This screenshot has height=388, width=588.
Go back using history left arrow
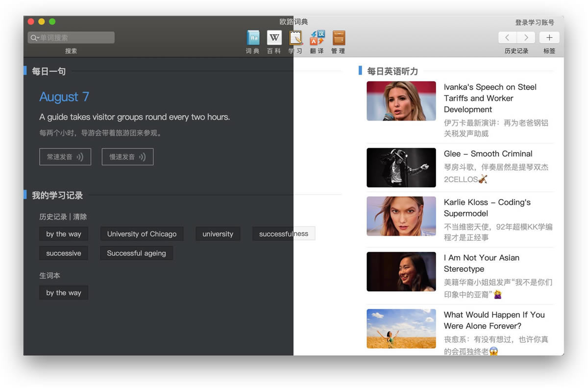[x=507, y=38]
